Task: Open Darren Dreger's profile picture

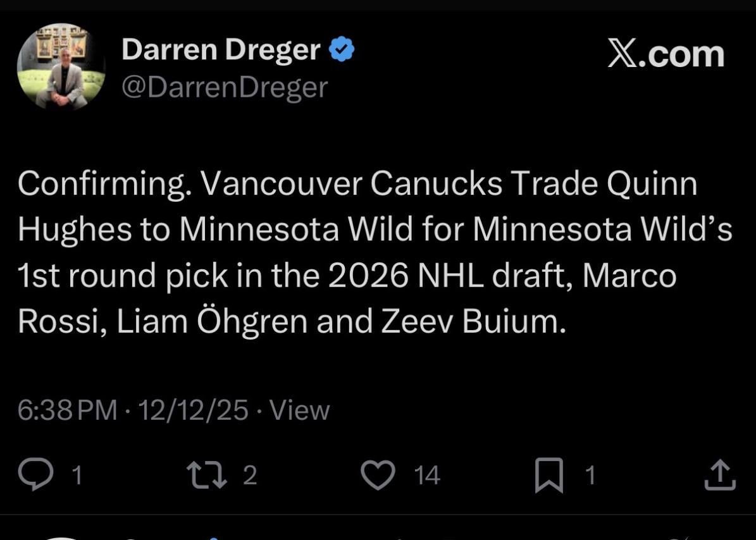Action: click(60, 66)
